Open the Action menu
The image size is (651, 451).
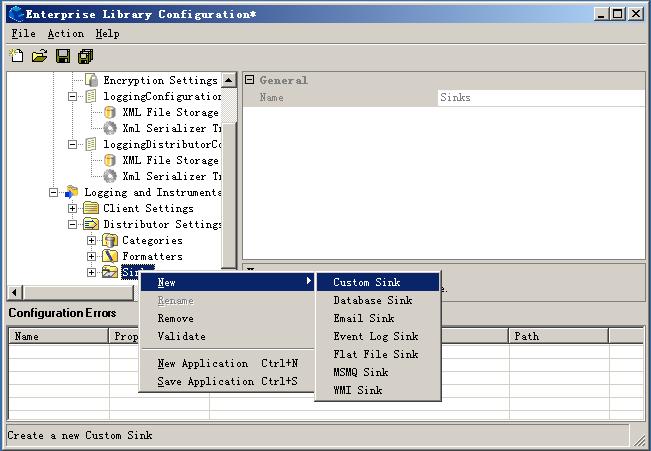coord(66,33)
